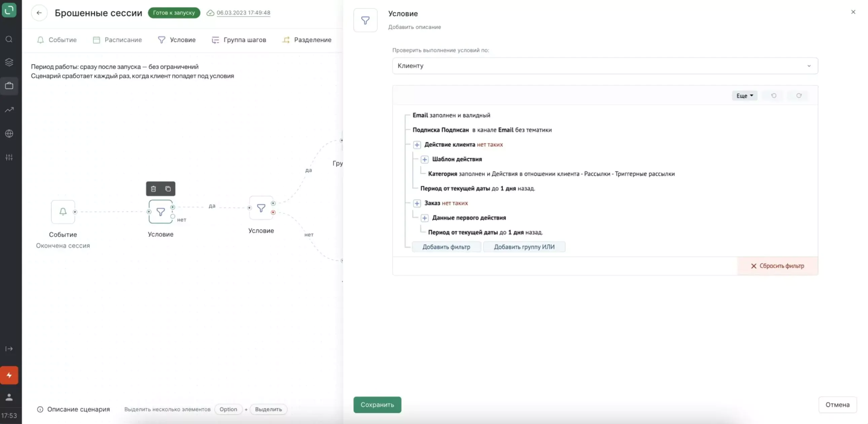Open search from the sidebar magnifier icon
The image size is (868, 424).
9,39
